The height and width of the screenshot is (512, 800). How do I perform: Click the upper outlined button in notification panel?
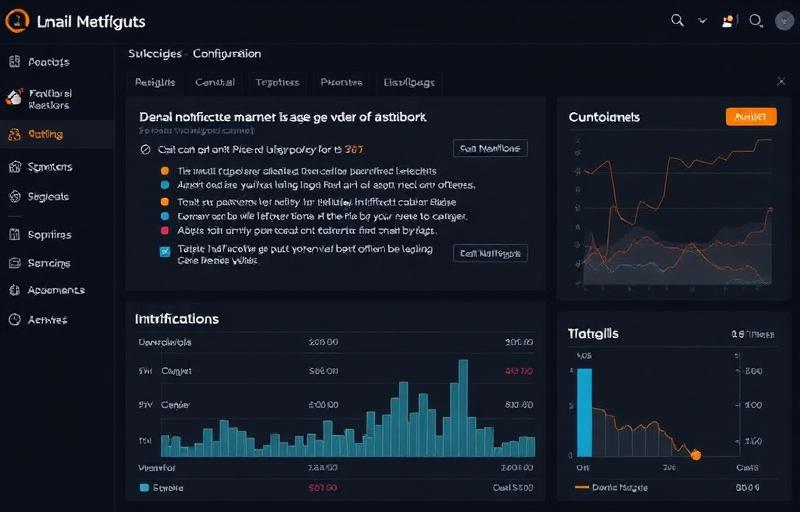point(490,149)
